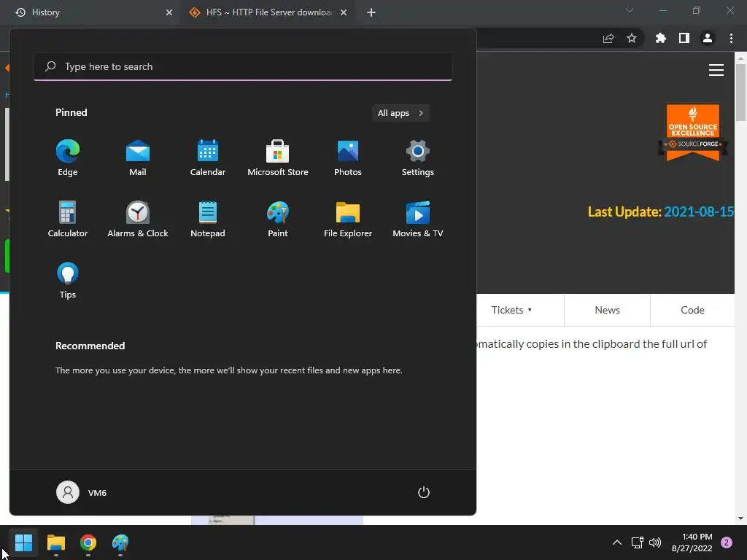Click the Windows Start button on taskbar

[x=23, y=542]
